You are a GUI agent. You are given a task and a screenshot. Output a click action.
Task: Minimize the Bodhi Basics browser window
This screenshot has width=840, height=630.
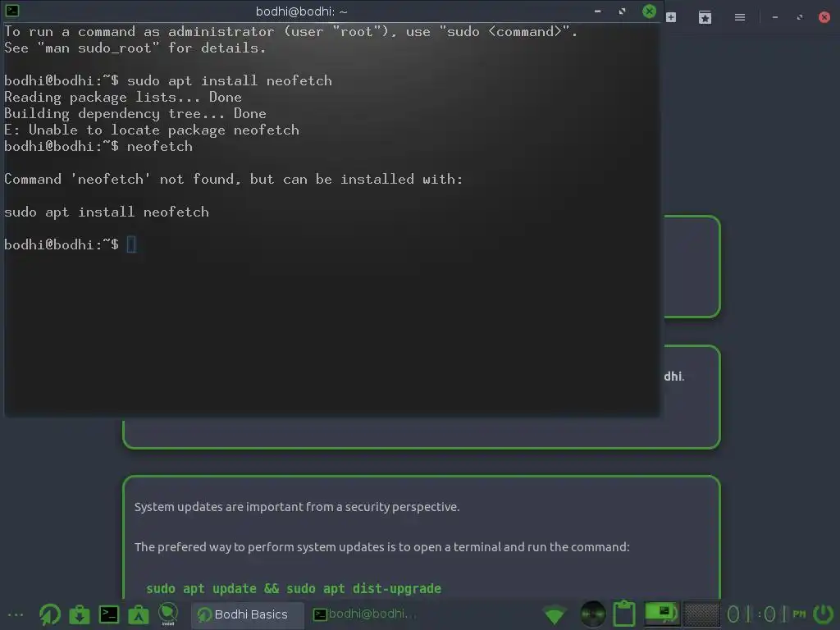[774, 18]
